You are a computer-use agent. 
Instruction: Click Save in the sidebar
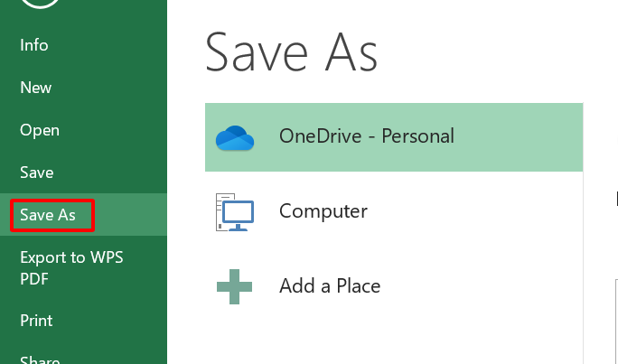(37, 173)
